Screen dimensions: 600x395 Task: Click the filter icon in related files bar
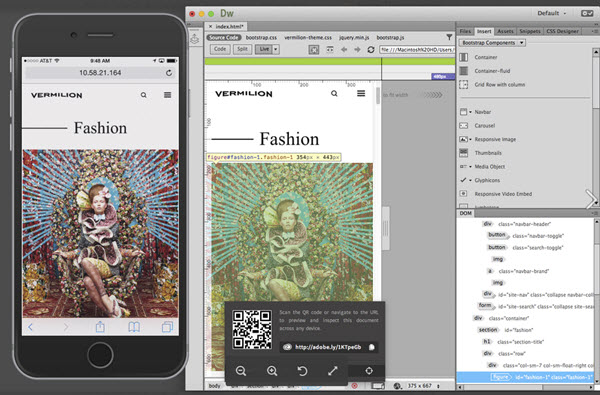point(449,37)
